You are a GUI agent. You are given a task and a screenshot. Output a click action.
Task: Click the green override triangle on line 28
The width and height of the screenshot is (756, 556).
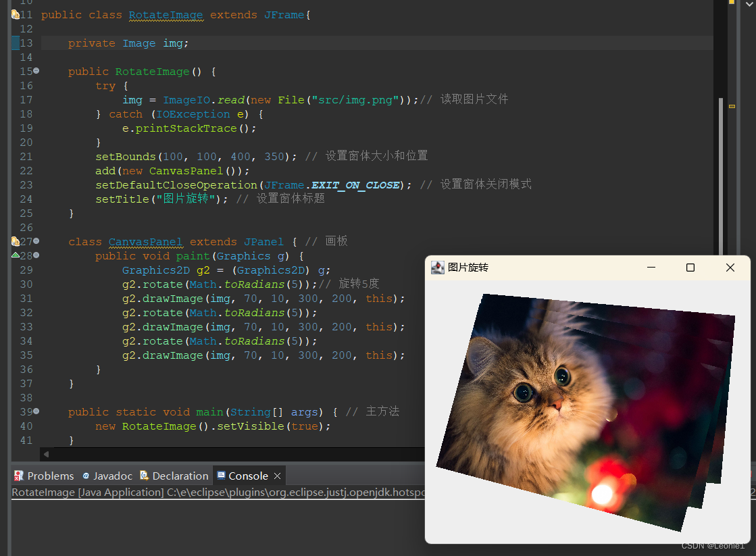coord(15,255)
